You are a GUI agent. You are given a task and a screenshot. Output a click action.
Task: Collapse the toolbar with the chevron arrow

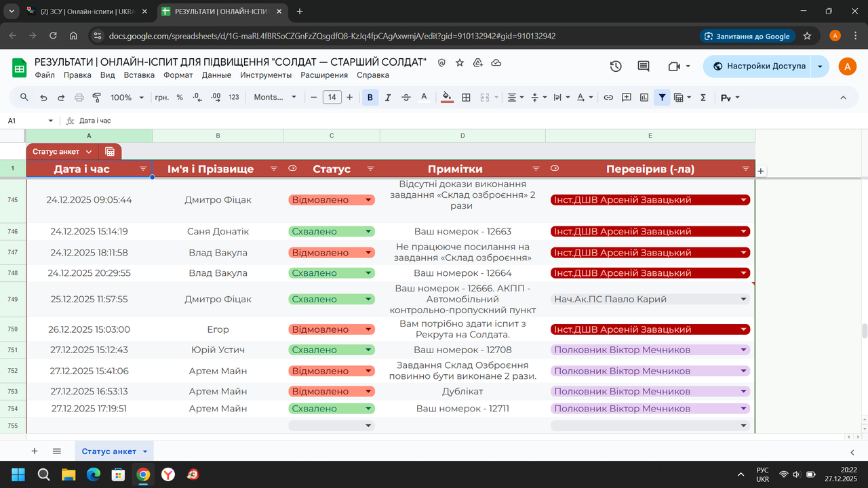click(x=844, y=98)
